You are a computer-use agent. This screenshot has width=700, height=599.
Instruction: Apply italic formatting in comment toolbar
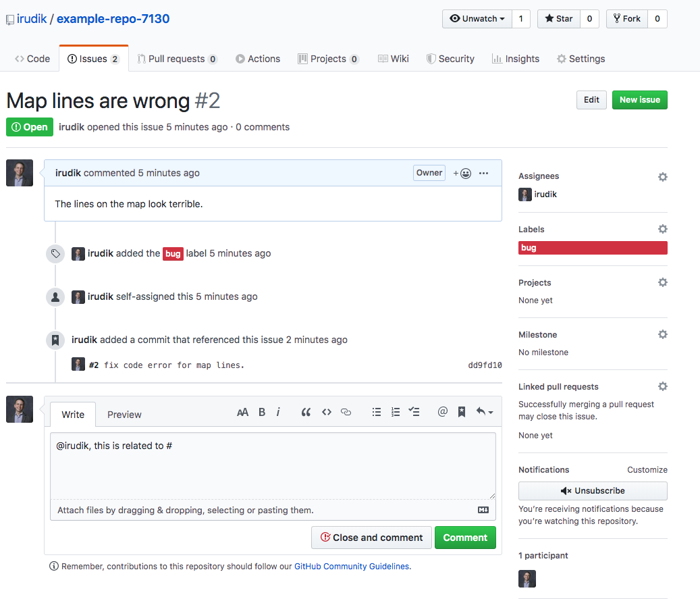[x=278, y=412]
